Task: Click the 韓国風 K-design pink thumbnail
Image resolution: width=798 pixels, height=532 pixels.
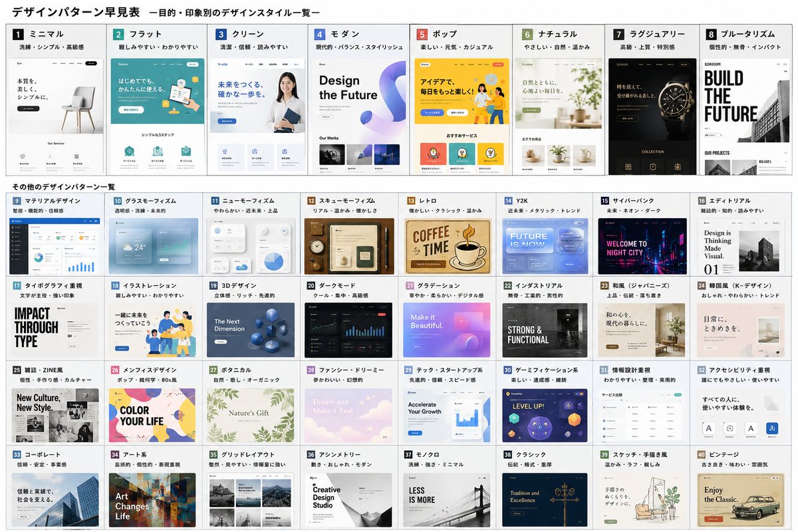Action: point(742,331)
